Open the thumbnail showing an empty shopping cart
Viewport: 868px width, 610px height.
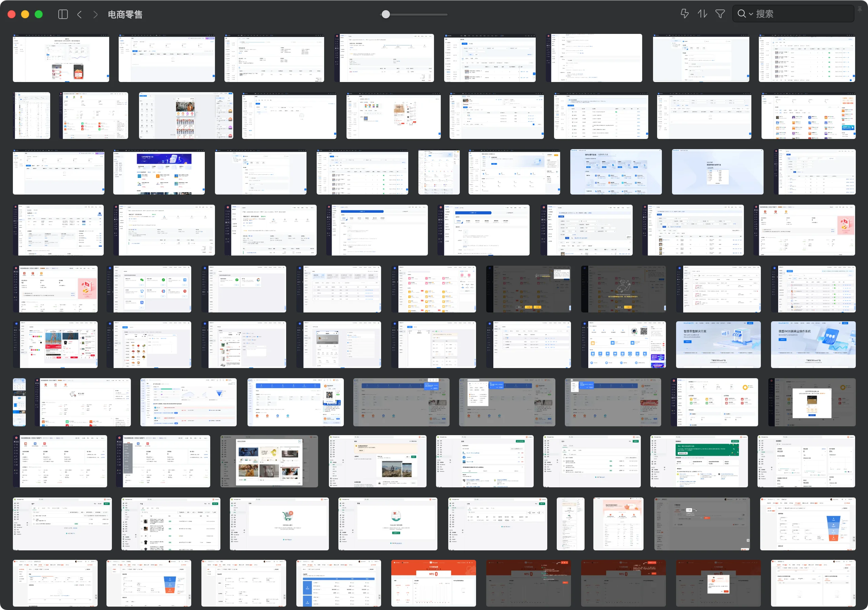(x=279, y=524)
